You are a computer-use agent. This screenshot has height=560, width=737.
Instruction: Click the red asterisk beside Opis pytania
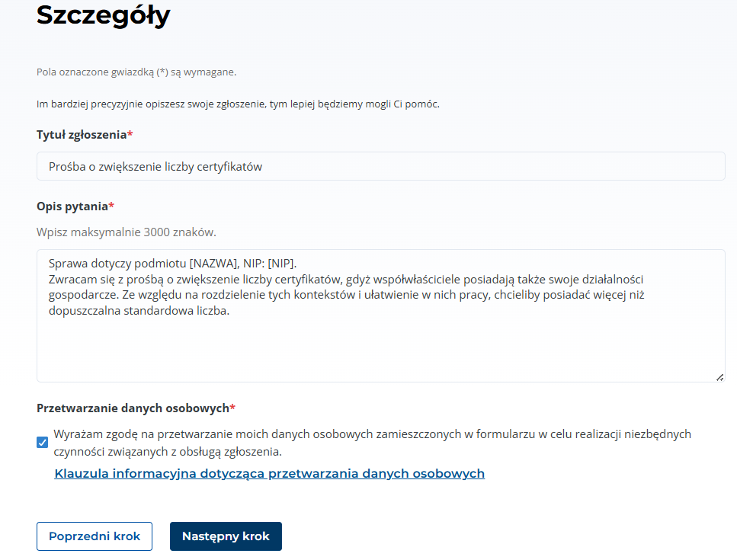point(112,206)
